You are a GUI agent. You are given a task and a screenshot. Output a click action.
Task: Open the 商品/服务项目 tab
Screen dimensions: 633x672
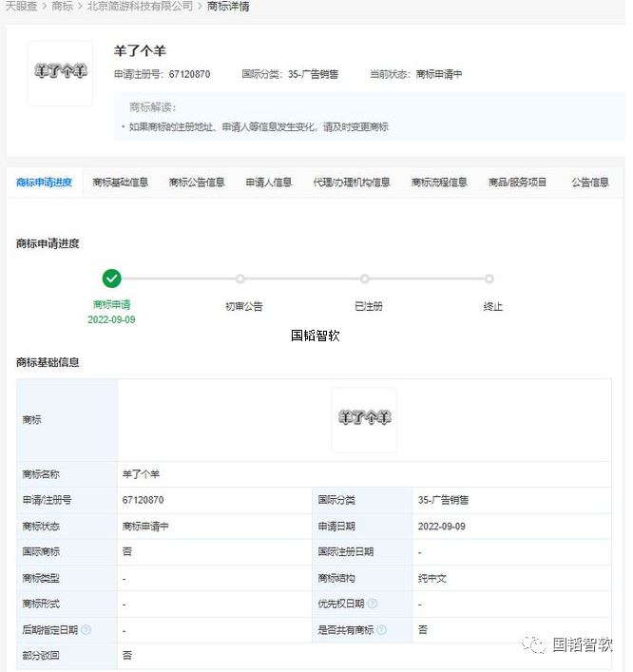coord(517,182)
